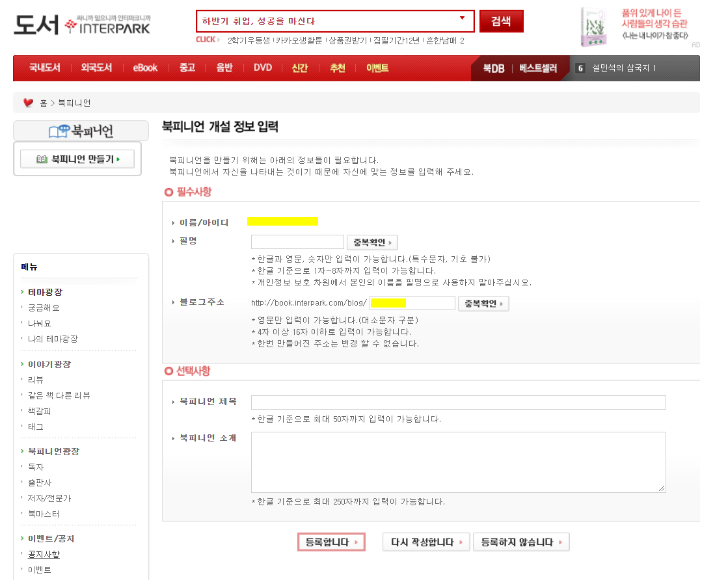Open ranked title 설민석의 삼국지 1
728x580 pixels.
624,68
